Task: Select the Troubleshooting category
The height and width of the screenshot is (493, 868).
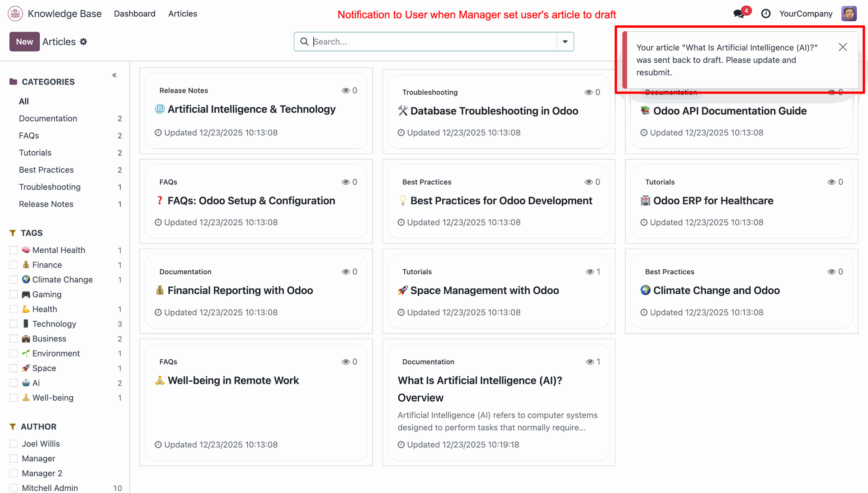Action: pyautogui.click(x=50, y=187)
